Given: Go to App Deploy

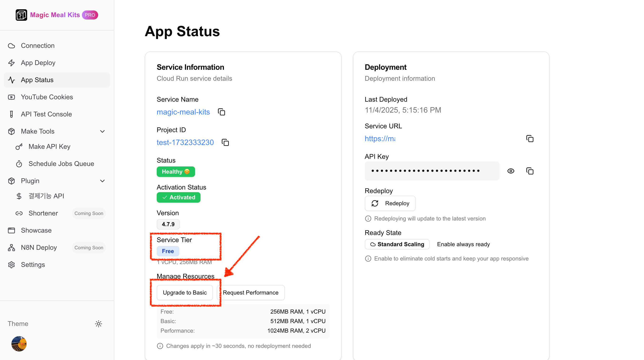Looking at the screenshot, I should coord(57,63).
